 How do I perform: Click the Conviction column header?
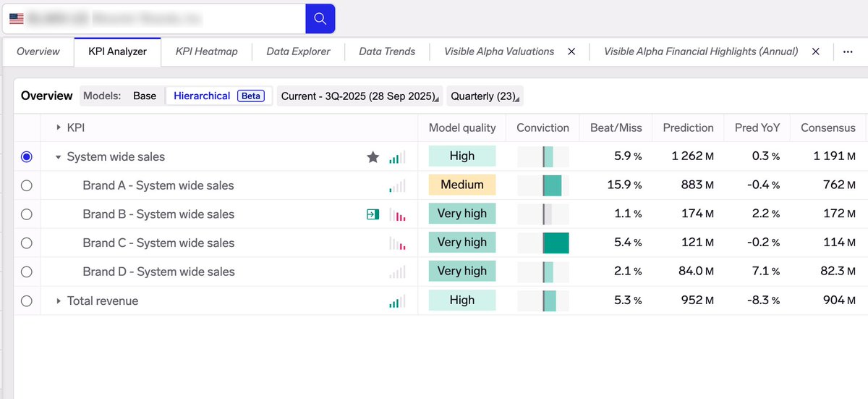(542, 127)
